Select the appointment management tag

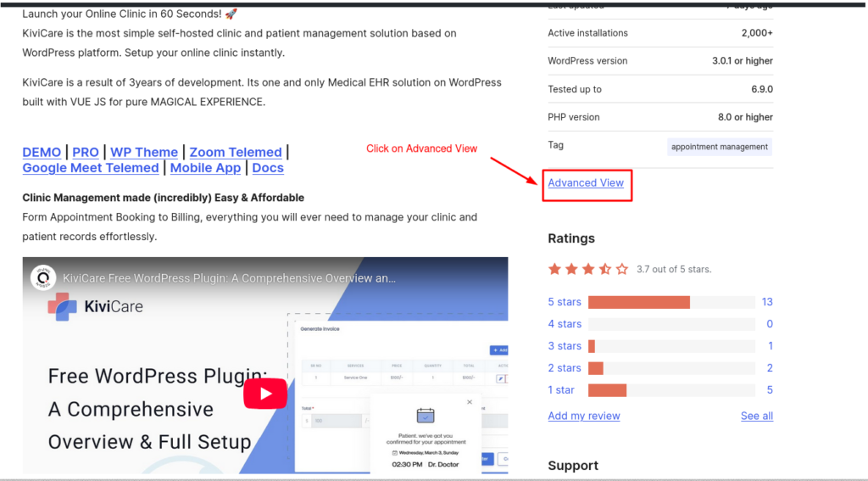pyautogui.click(x=720, y=147)
